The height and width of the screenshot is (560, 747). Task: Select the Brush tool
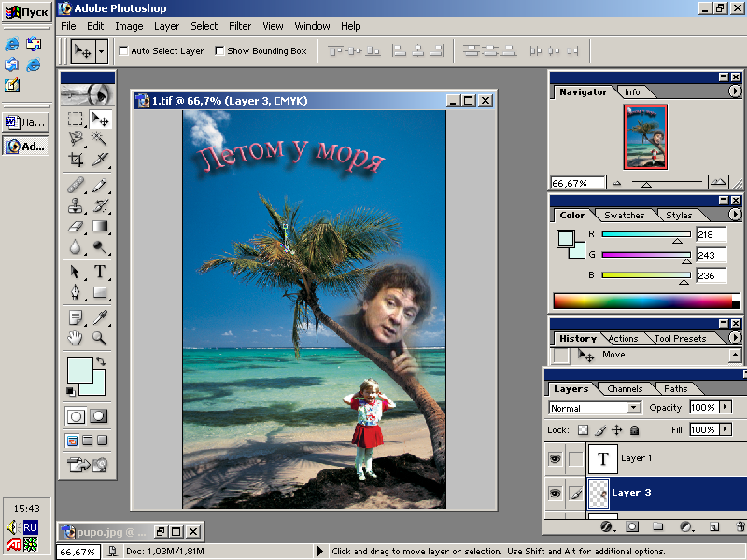click(100, 185)
